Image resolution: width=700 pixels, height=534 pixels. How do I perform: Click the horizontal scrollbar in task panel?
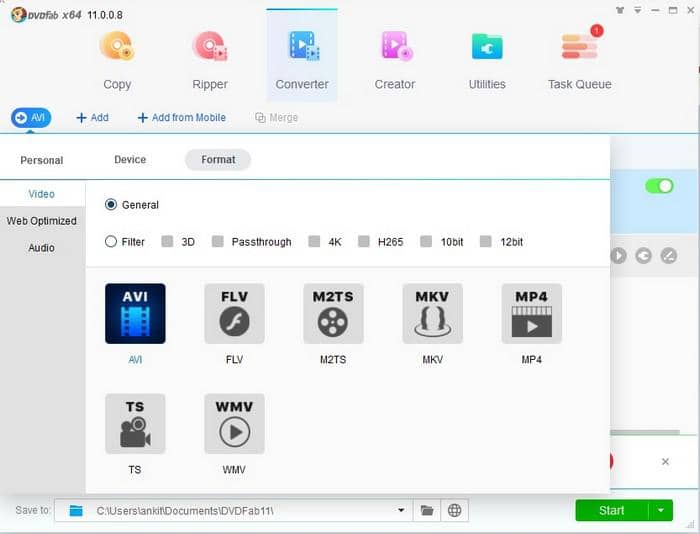[645, 432]
